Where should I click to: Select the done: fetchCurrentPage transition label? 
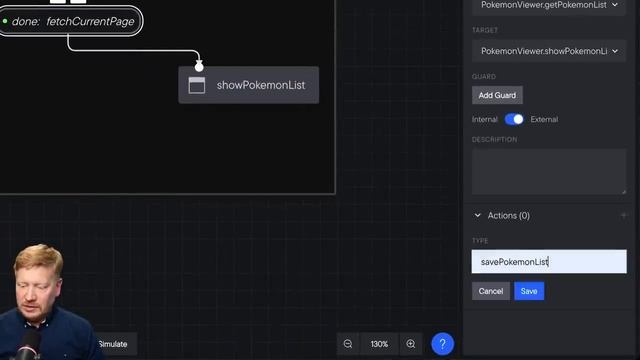click(71, 21)
